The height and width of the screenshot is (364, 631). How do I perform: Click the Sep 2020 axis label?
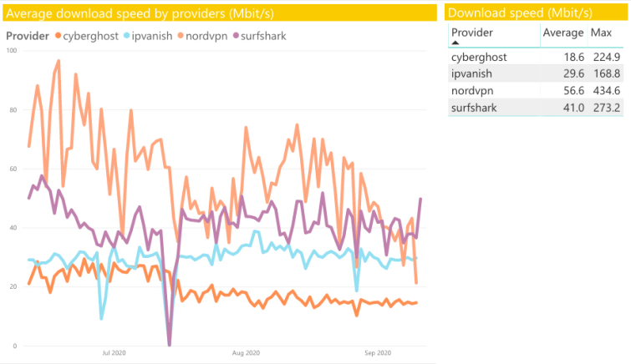pos(378,353)
